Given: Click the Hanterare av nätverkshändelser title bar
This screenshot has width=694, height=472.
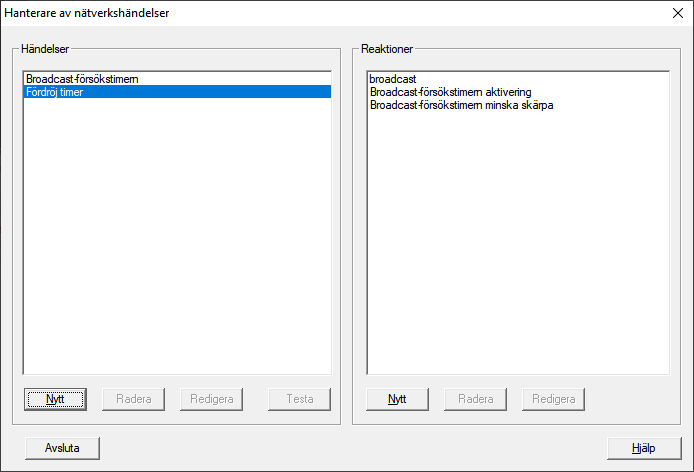Looking at the screenshot, I should click(x=300, y=13).
